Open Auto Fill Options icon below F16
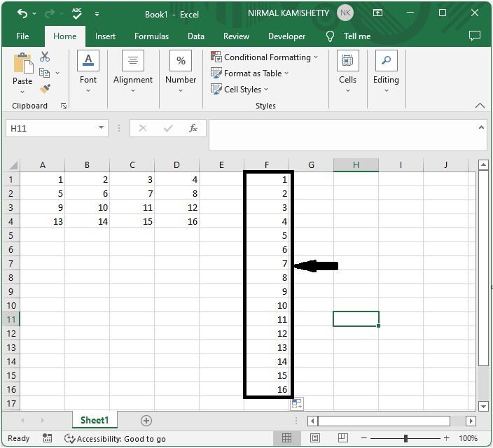493x448 pixels. 297,404
